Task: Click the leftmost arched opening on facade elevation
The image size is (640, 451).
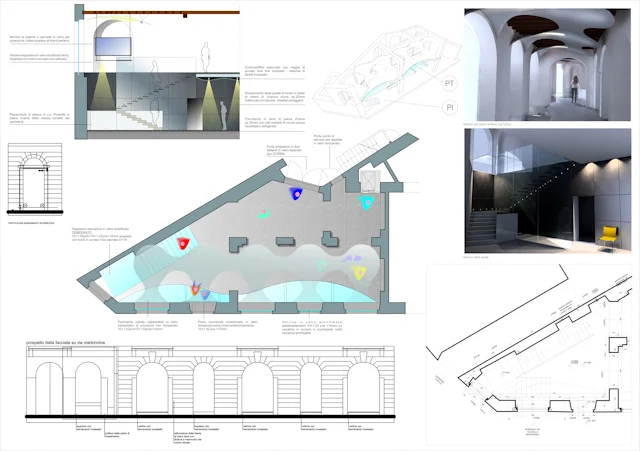Action: [x=49, y=388]
